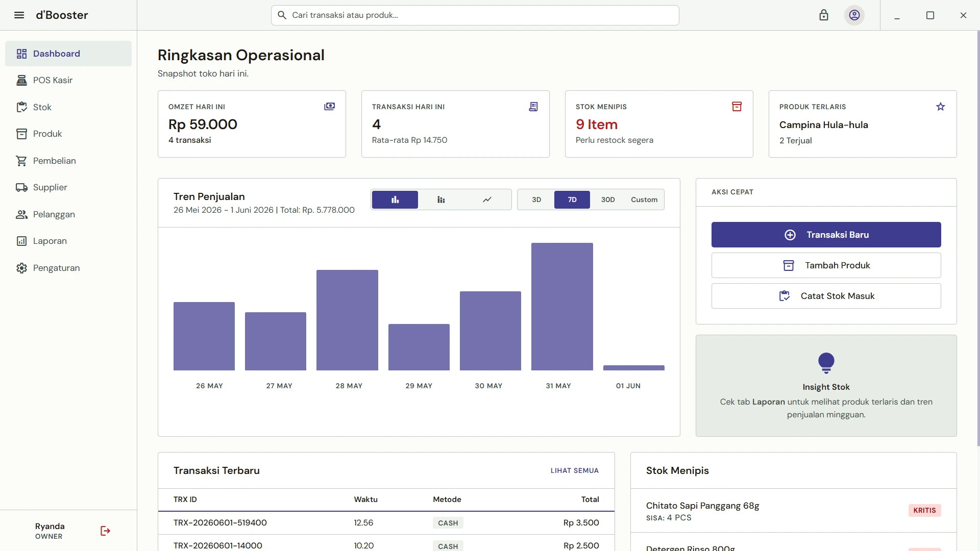This screenshot has height=551, width=980.
Task: Click the CASH badge at 12.56
Action: 448,523
